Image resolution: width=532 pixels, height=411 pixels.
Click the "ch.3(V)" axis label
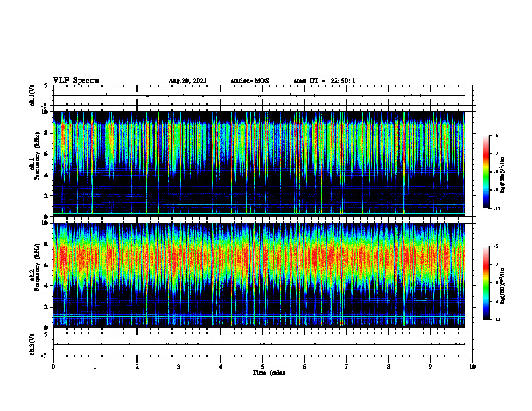[x=32, y=345]
